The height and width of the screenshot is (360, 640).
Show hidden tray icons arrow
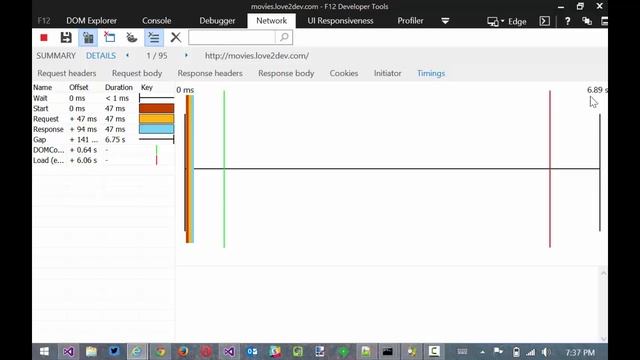[482, 352]
